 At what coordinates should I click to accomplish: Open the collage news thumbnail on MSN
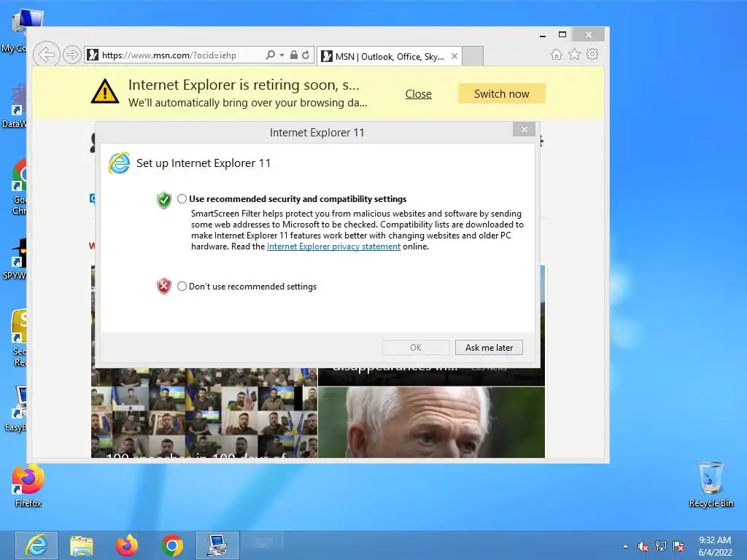click(x=204, y=413)
